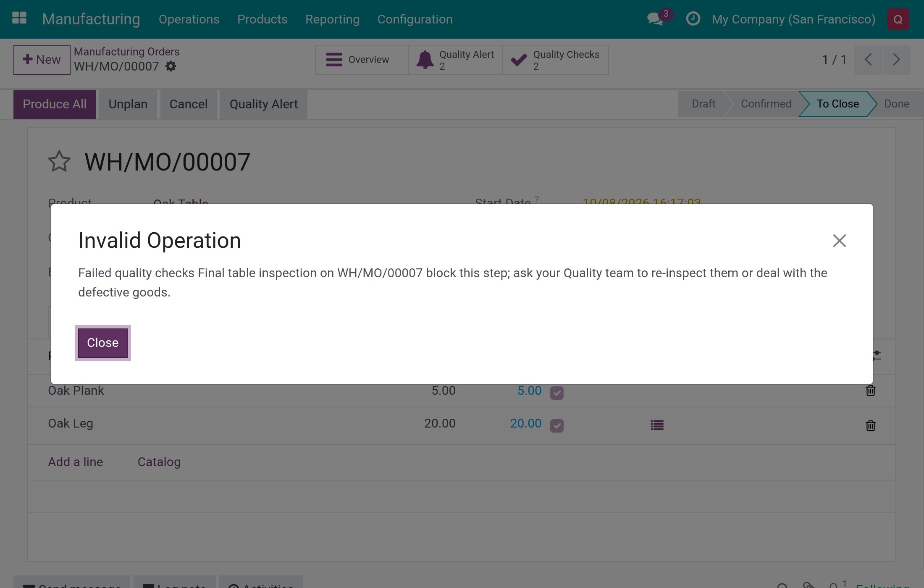Select the Done status stage

897,104
